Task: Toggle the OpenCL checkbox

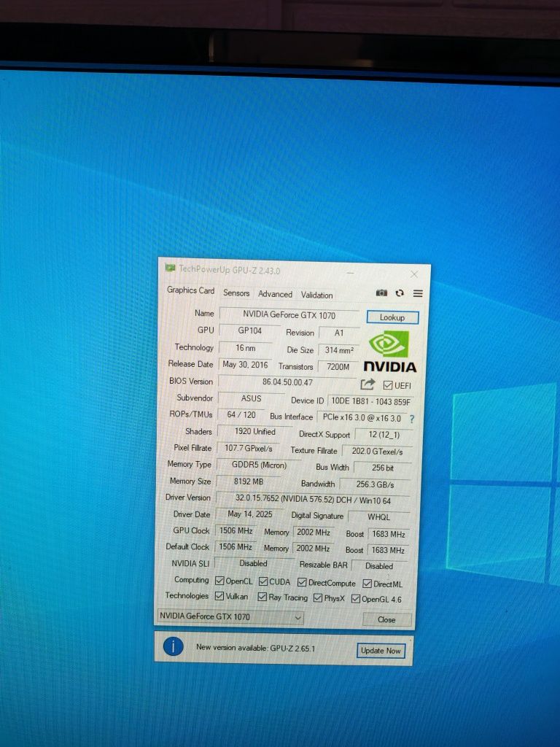Action: tap(219, 581)
